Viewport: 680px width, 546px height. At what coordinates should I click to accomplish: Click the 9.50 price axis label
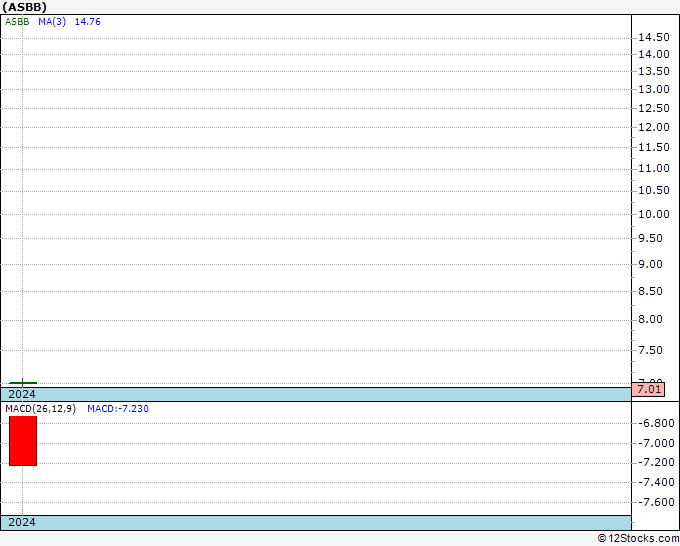tap(650, 239)
